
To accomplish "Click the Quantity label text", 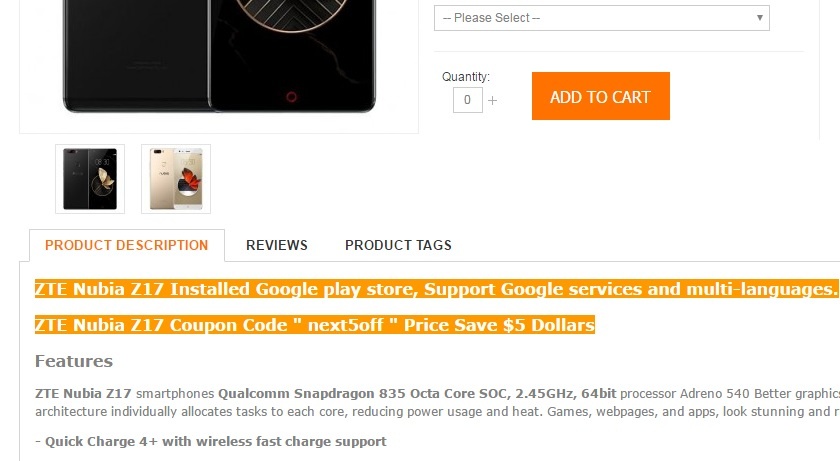I will pos(466,77).
